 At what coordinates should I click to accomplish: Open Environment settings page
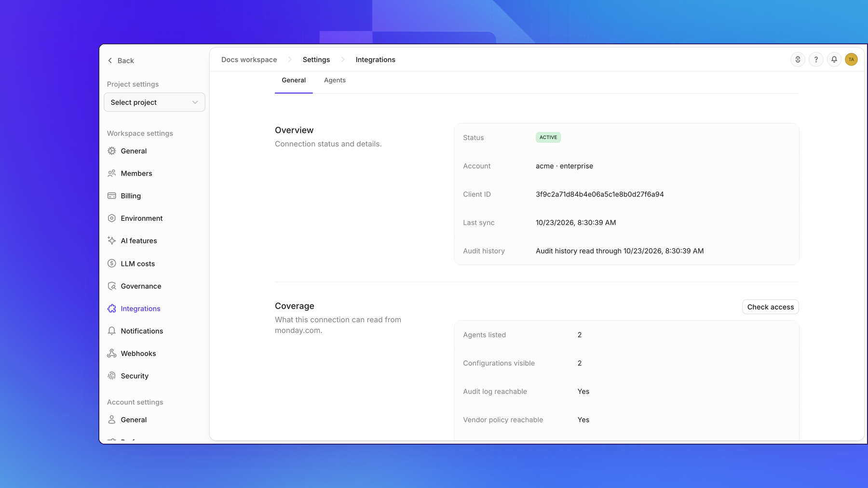point(142,218)
